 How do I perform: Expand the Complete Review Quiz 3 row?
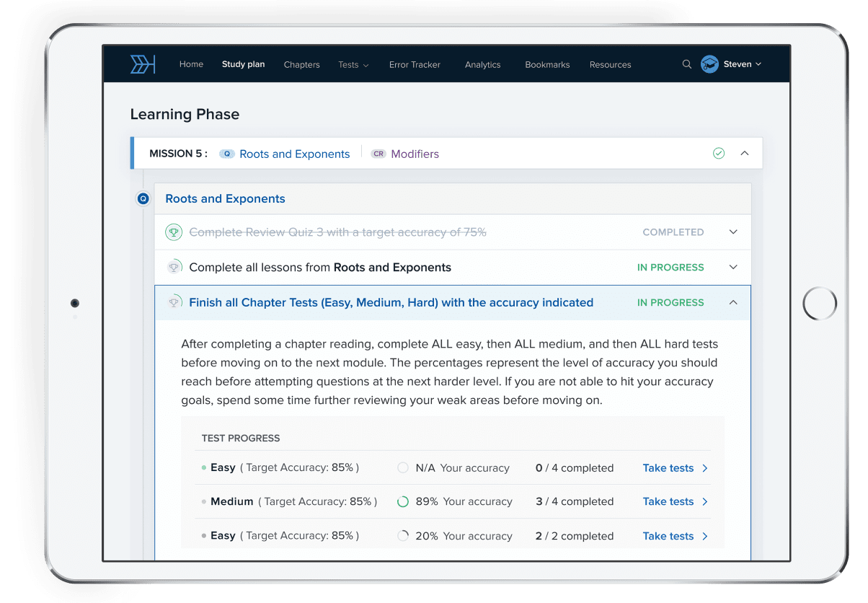click(733, 232)
